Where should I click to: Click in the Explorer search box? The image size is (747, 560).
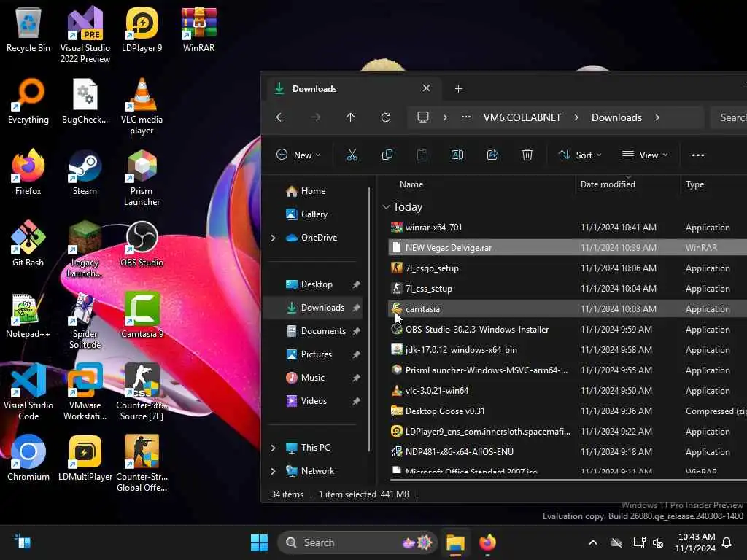tap(729, 117)
